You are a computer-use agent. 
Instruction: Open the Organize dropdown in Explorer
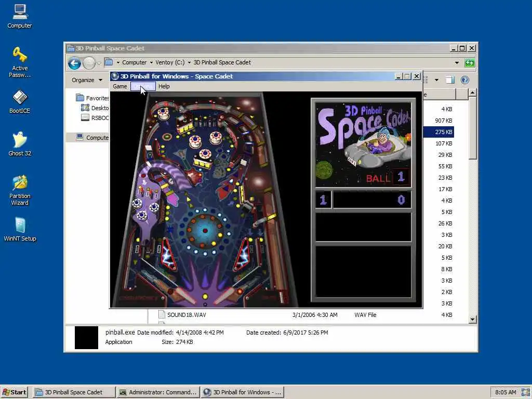point(87,80)
